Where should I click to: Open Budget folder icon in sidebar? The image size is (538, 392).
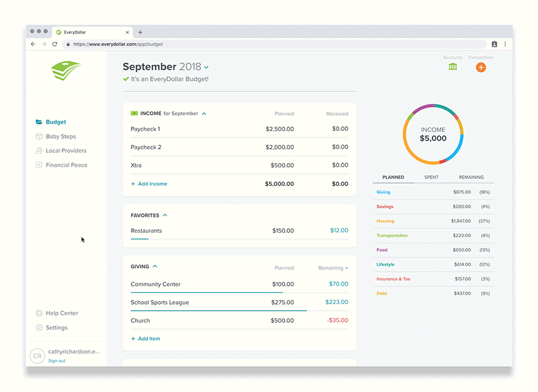39,122
